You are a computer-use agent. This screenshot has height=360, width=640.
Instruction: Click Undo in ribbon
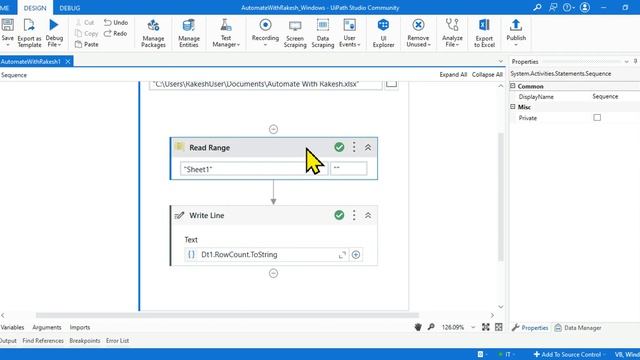116,22
